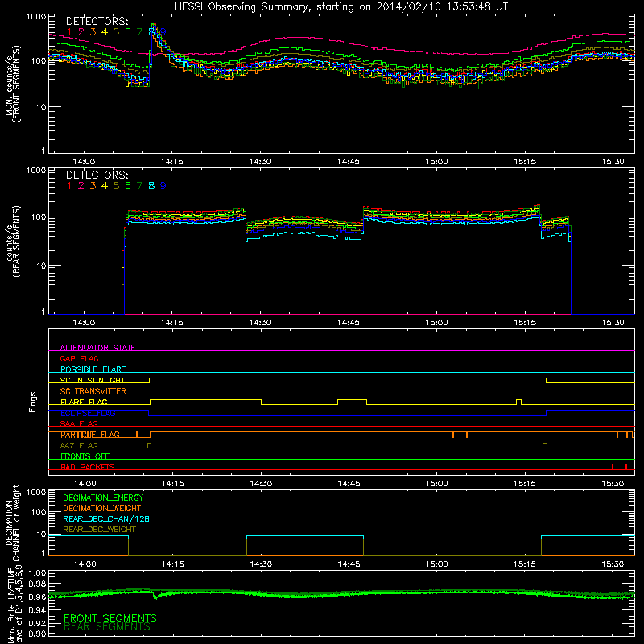Click 14:45 tick label under flags plot

tap(349, 484)
